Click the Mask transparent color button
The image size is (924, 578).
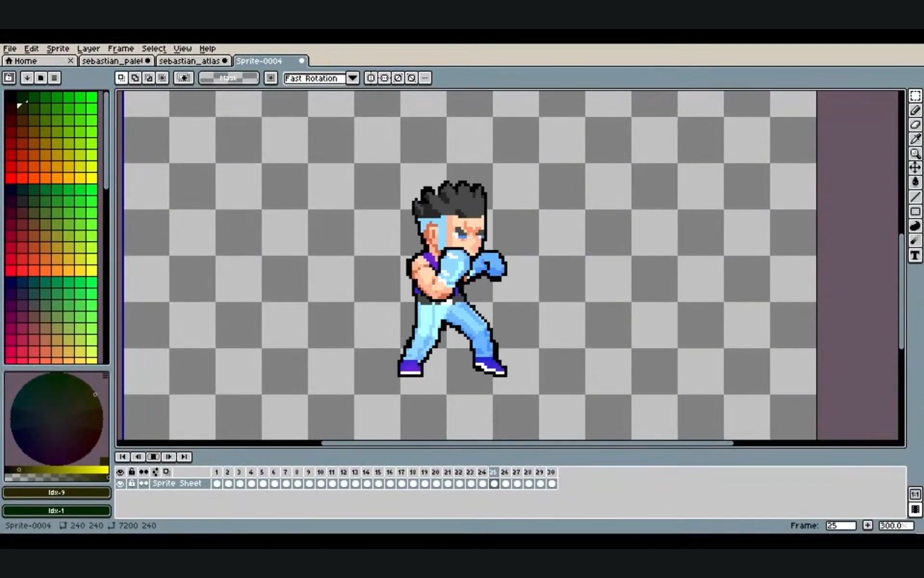point(229,78)
